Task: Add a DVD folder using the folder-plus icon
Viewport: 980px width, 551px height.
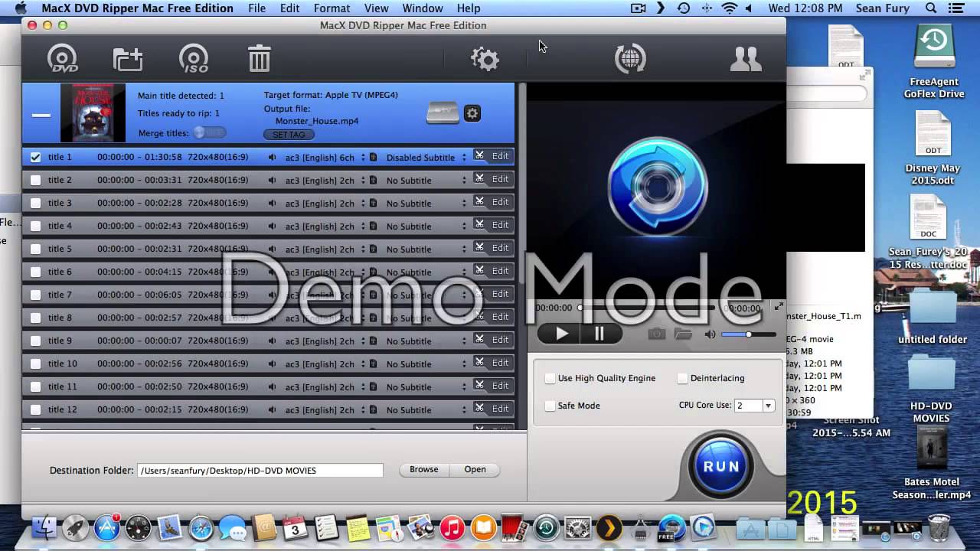Action: tap(128, 59)
